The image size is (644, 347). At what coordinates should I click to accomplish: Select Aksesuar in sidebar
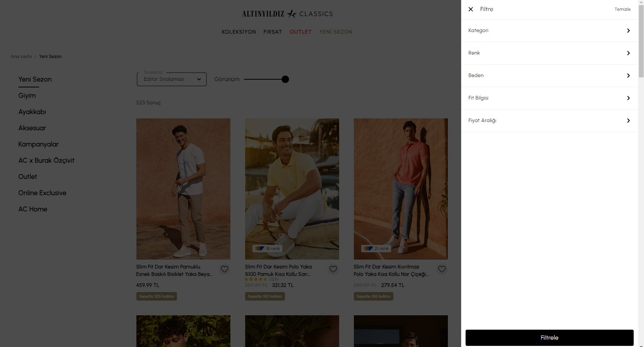point(32,128)
